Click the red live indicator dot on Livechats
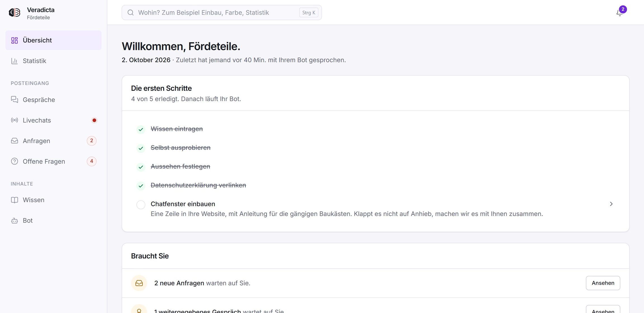The image size is (644, 313). click(94, 120)
